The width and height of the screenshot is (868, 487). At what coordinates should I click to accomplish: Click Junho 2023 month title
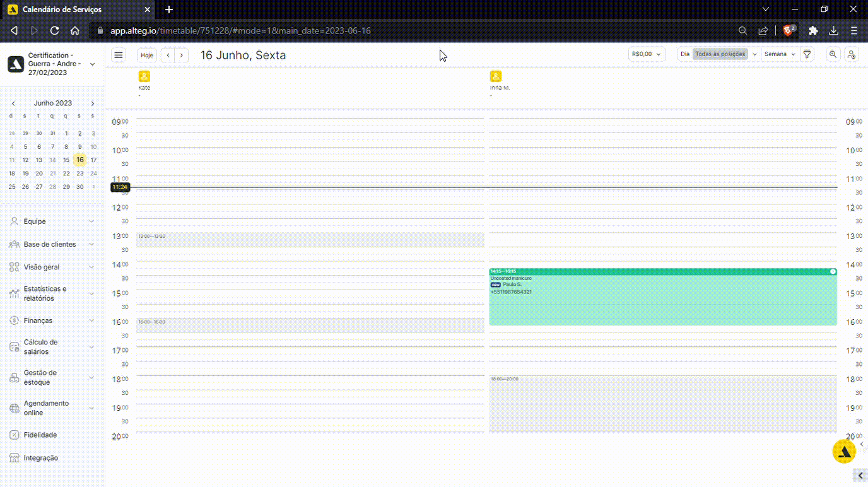point(53,103)
